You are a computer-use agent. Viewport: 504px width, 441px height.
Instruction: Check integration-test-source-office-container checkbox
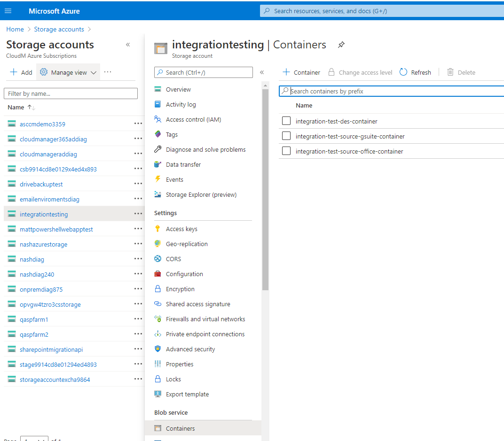tap(286, 151)
